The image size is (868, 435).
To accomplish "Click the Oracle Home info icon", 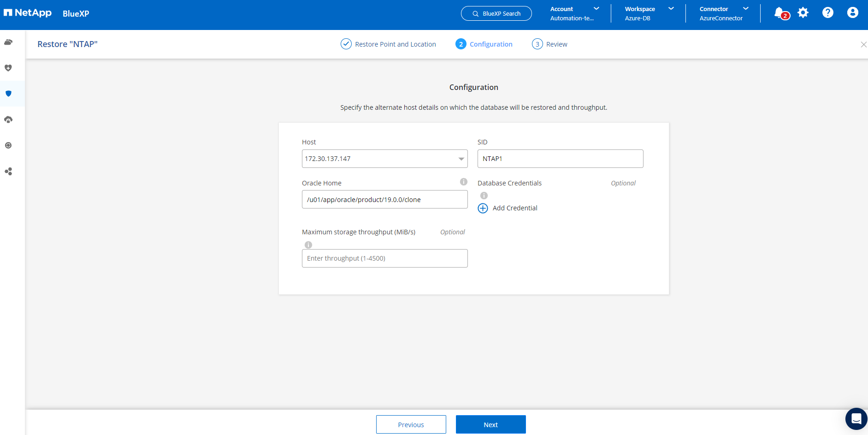I will pos(464,182).
